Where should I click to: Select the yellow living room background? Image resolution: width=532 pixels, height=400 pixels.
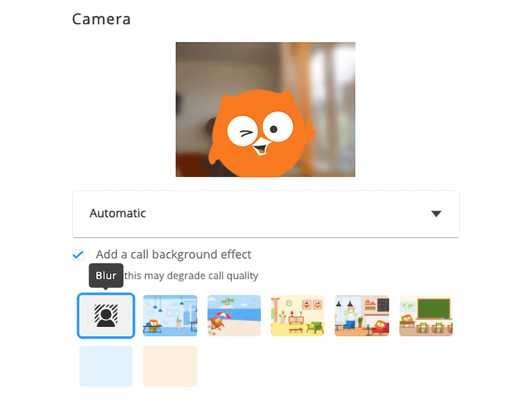pyautogui.click(x=297, y=316)
